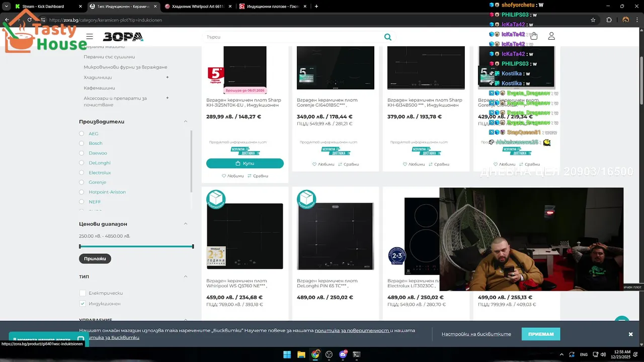This screenshot has height=362, width=644.
Task: Bookmark this page with the star icon
Action: coord(593,20)
